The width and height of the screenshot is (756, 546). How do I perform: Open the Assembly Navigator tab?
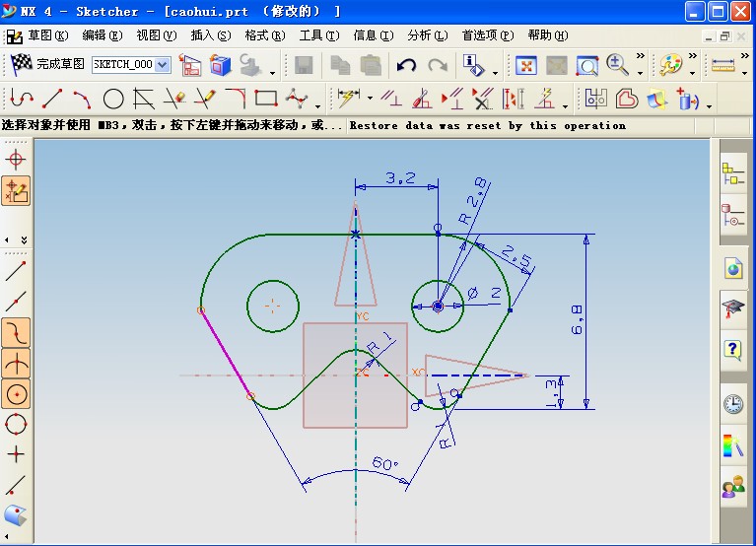(733, 174)
